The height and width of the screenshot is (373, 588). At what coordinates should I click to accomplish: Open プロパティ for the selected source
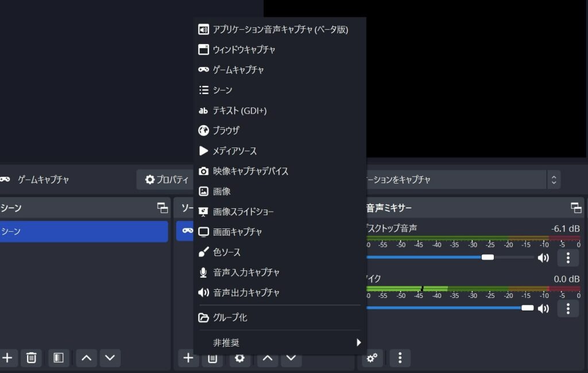tap(167, 180)
